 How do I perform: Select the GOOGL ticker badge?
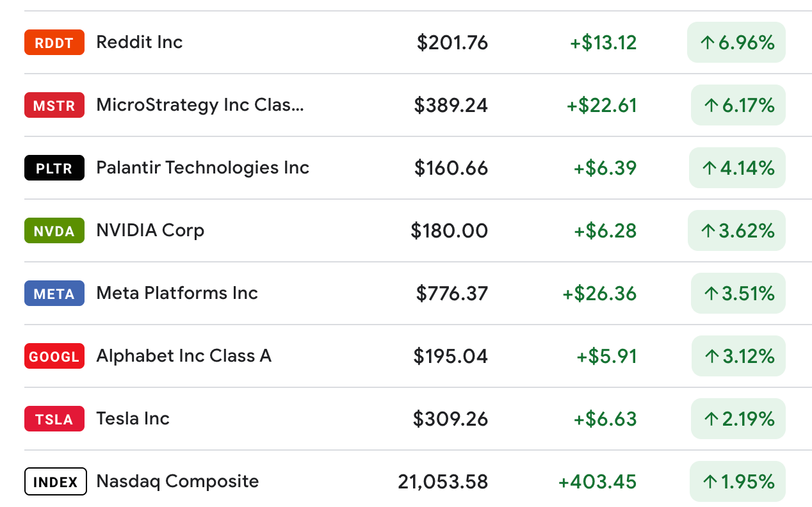54,356
